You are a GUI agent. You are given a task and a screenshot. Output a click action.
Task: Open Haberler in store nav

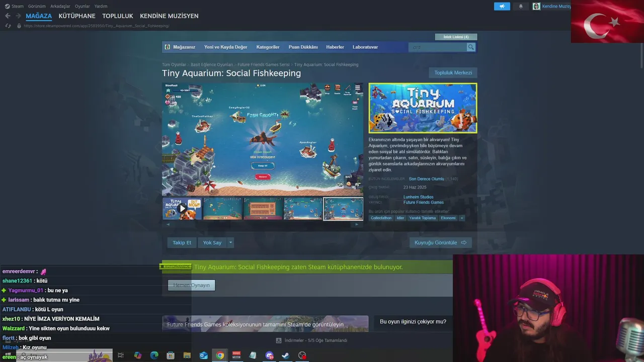pyautogui.click(x=335, y=47)
